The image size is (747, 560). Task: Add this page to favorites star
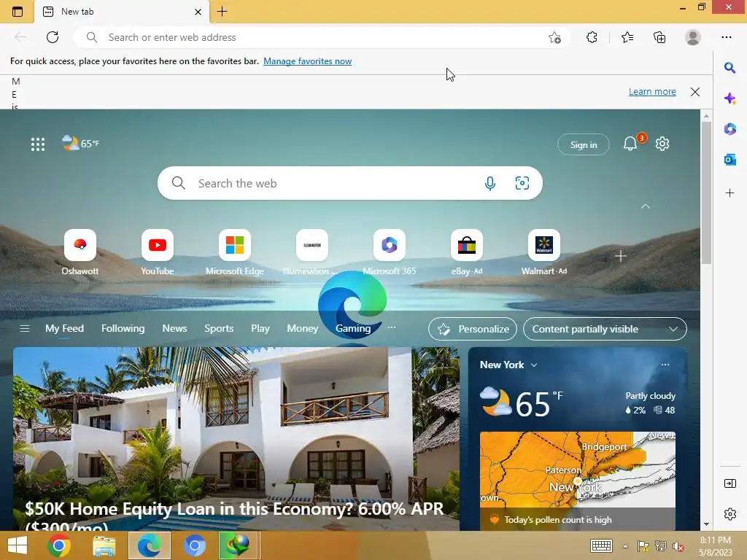point(554,38)
